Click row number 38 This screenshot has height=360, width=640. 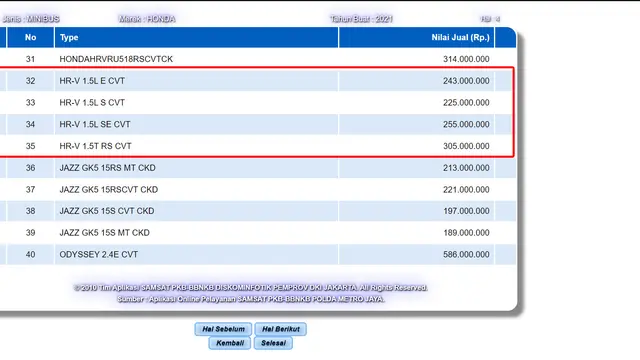[31, 211]
